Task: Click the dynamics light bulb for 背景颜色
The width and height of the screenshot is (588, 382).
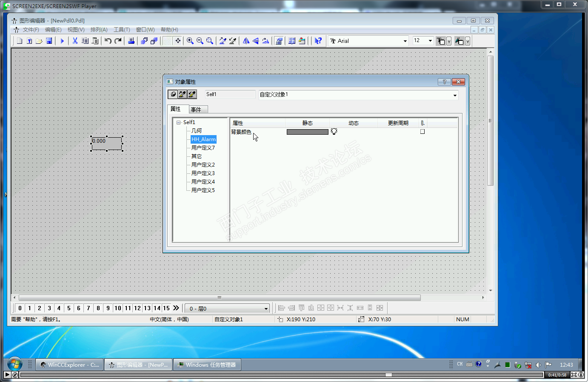Action: click(x=334, y=132)
